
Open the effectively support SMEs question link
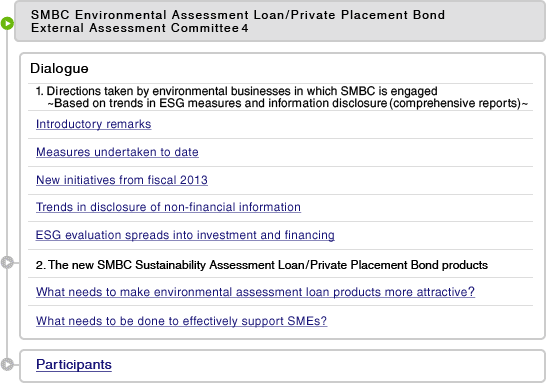pos(181,321)
